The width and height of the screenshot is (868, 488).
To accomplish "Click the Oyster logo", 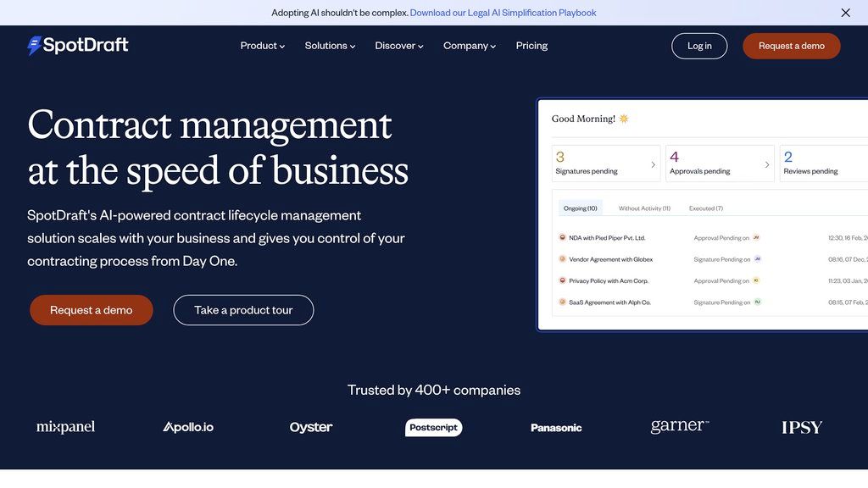I will click(x=311, y=427).
